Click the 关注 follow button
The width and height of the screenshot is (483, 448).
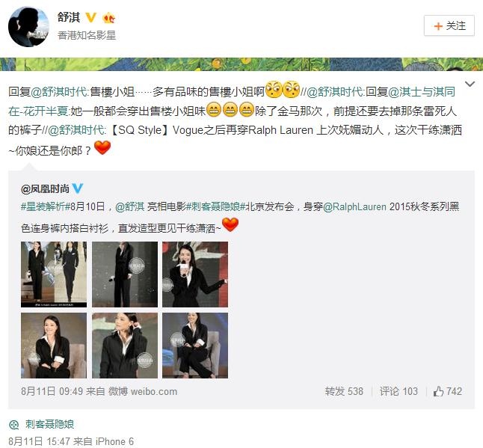(x=449, y=25)
